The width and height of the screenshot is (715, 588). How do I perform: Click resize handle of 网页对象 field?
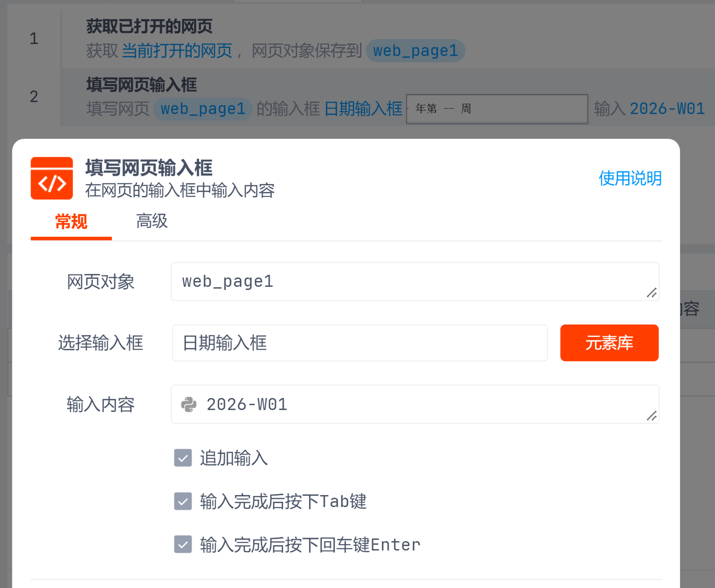[651, 293]
